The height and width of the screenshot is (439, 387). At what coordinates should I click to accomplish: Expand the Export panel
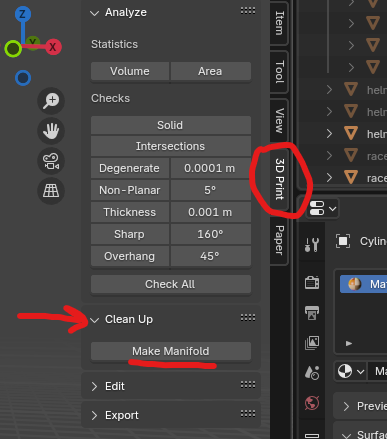94,415
